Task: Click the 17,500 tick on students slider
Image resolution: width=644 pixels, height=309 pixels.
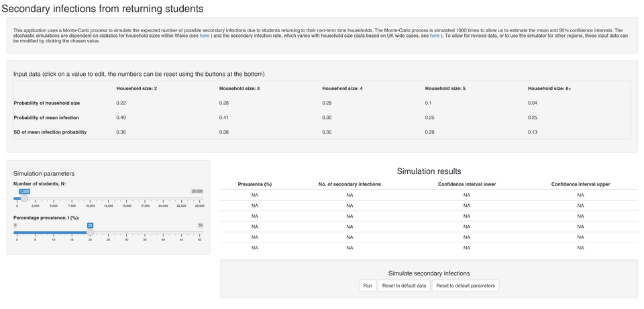Action: (145, 206)
